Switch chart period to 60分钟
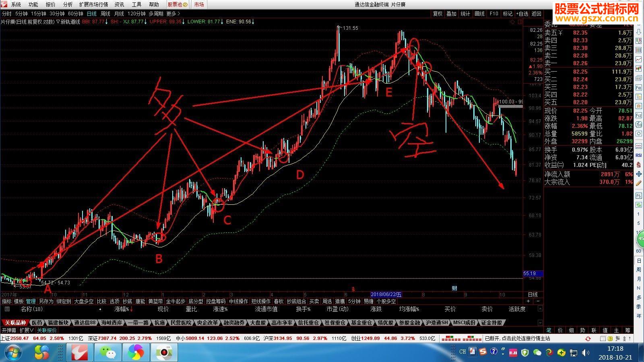Image resolution: width=644 pixels, height=362 pixels. (x=76, y=14)
